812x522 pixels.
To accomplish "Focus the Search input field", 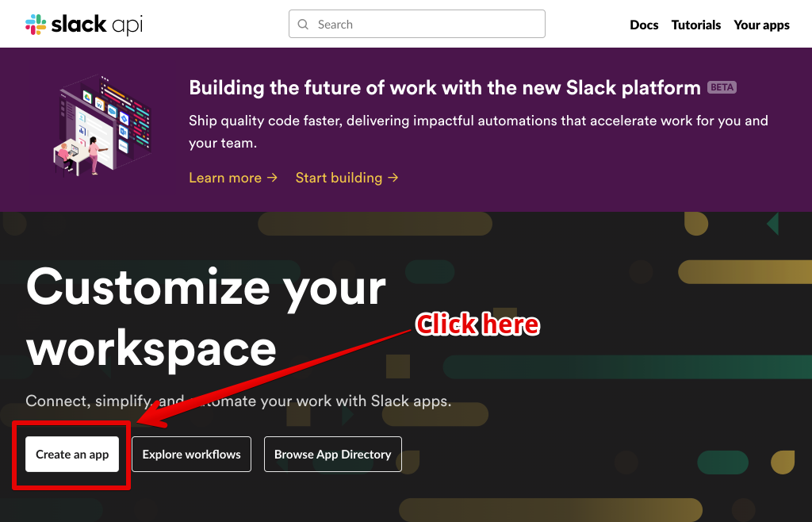I will (417, 24).
